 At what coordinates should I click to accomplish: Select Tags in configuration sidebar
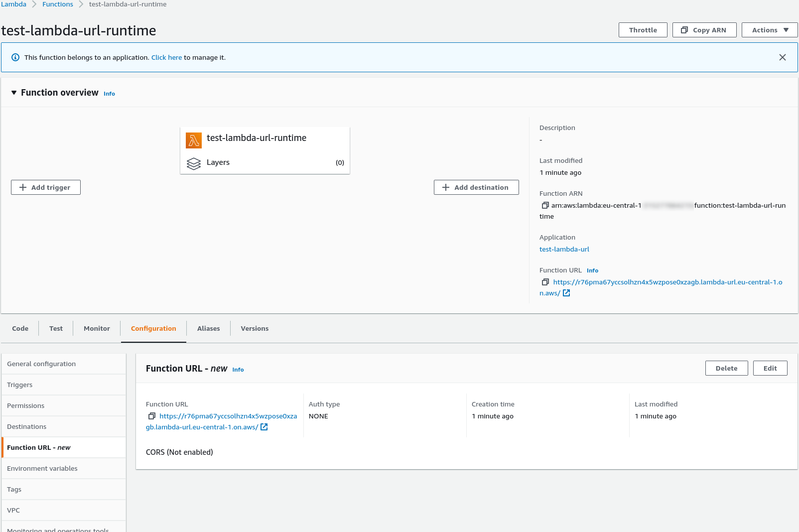click(x=64, y=489)
